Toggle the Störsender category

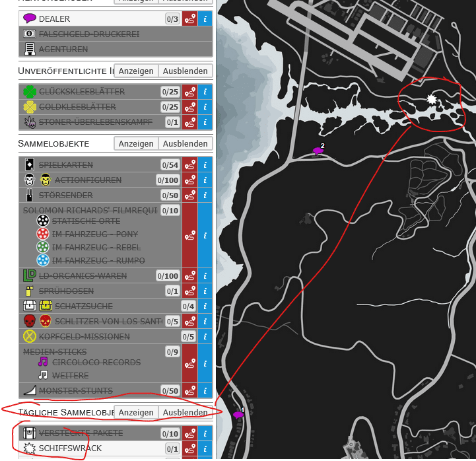point(100,195)
